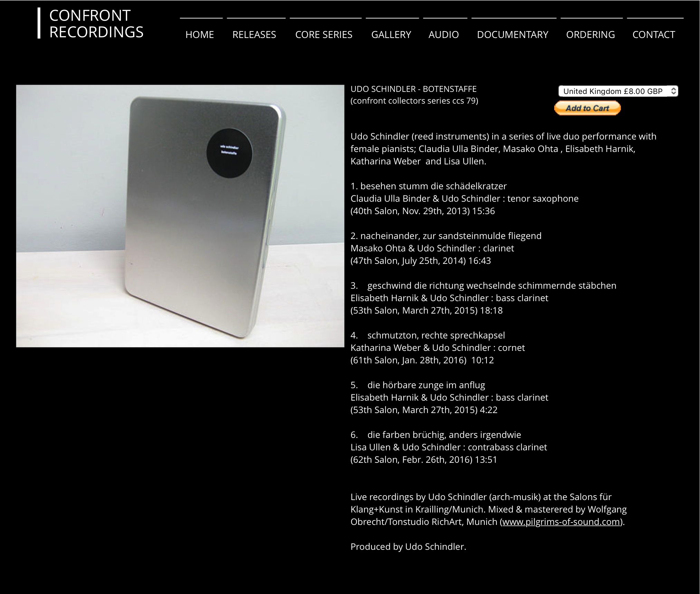This screenshot has height=594, width=700.
Task: Open the CONTACT page
Action: tap(654, 35)
